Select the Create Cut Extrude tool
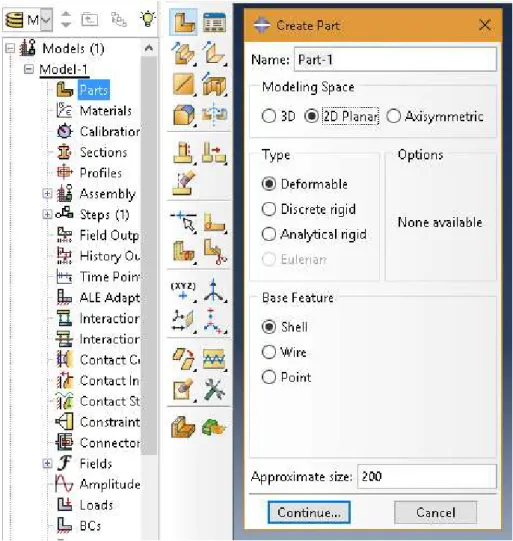Image resolution: width=513 pixels, height=541 pixels. point(214,84)
